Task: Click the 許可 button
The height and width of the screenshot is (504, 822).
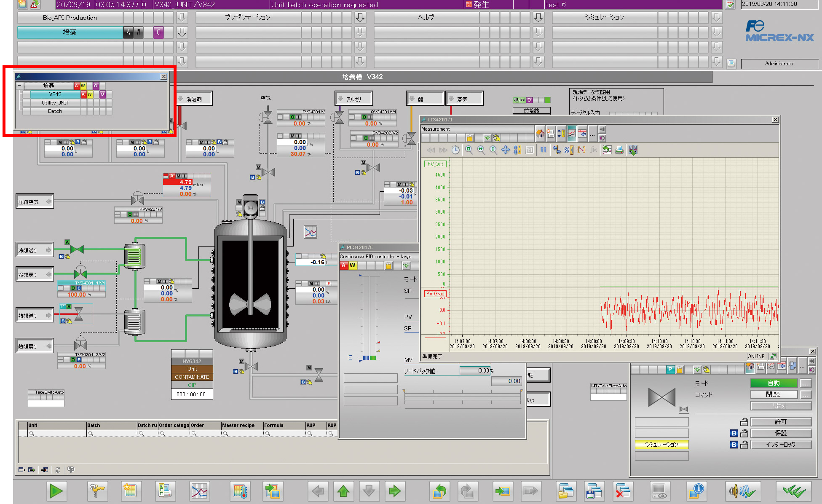Action: point(781,422)
